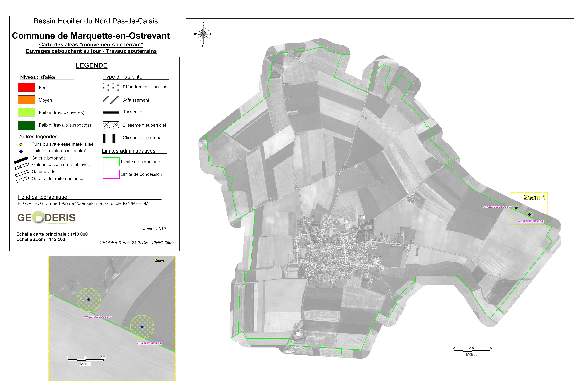Click the zoom inset 0-100 metres scale bar
This screenshot has width=585, height=392.
pos(86,360)
